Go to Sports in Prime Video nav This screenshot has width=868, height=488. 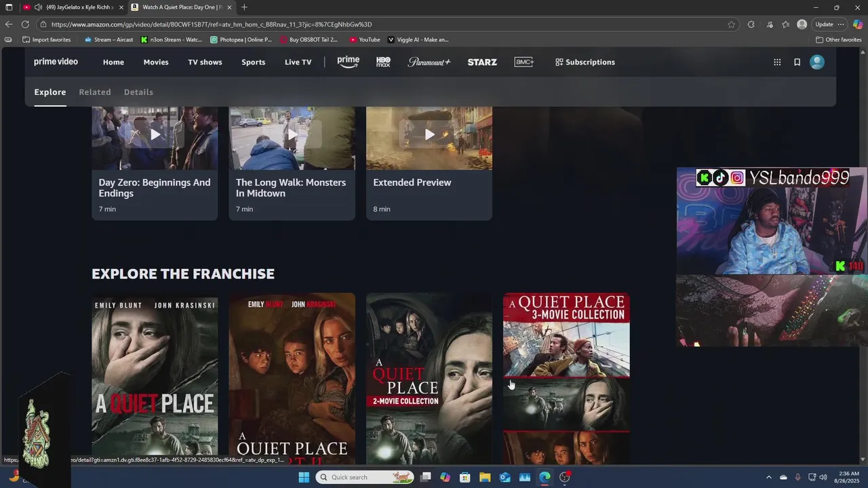coord(254,62)
